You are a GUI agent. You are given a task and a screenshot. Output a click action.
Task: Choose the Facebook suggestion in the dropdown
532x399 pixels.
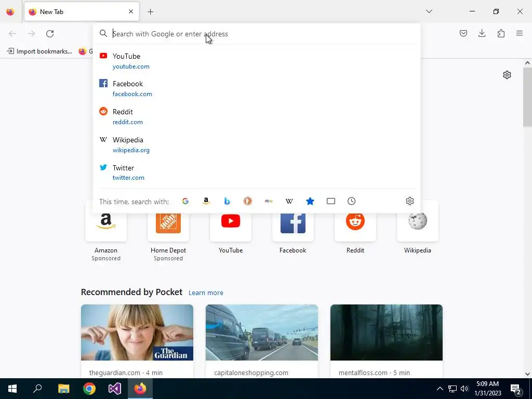point(257,88)
